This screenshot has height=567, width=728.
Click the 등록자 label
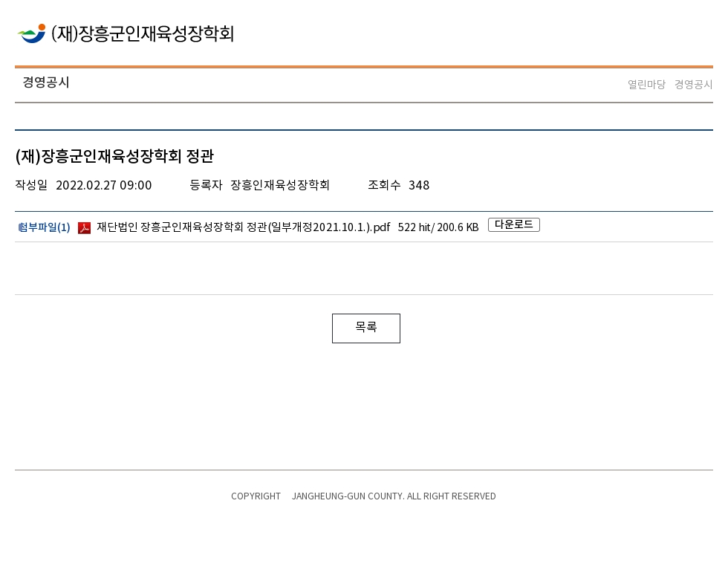(x=207, y=185)
